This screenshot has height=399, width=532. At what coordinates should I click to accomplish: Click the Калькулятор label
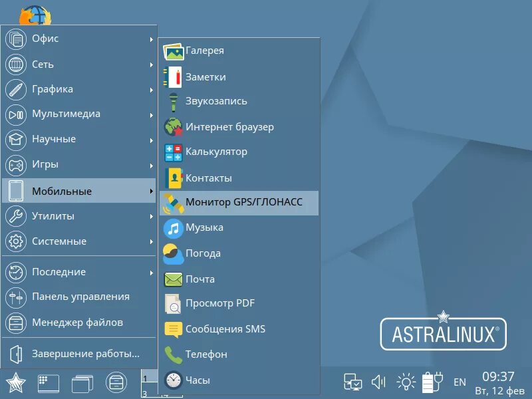point(217,152)
